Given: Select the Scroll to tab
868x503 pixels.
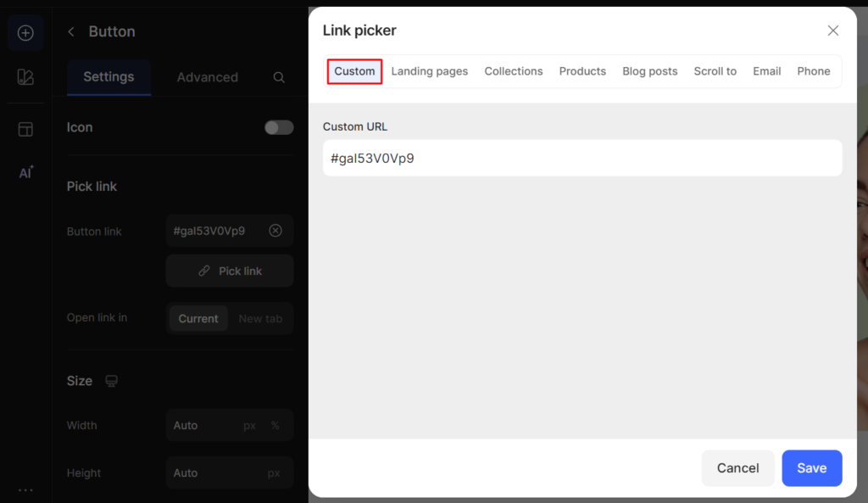Looking at the screenshot, I should (715, 71).
